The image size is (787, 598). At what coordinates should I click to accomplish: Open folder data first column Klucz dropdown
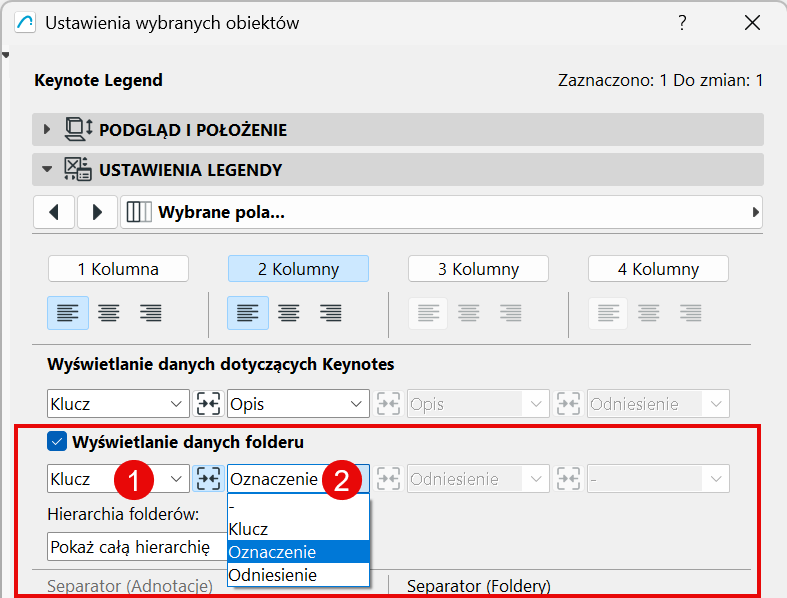[x=118, y=479]
